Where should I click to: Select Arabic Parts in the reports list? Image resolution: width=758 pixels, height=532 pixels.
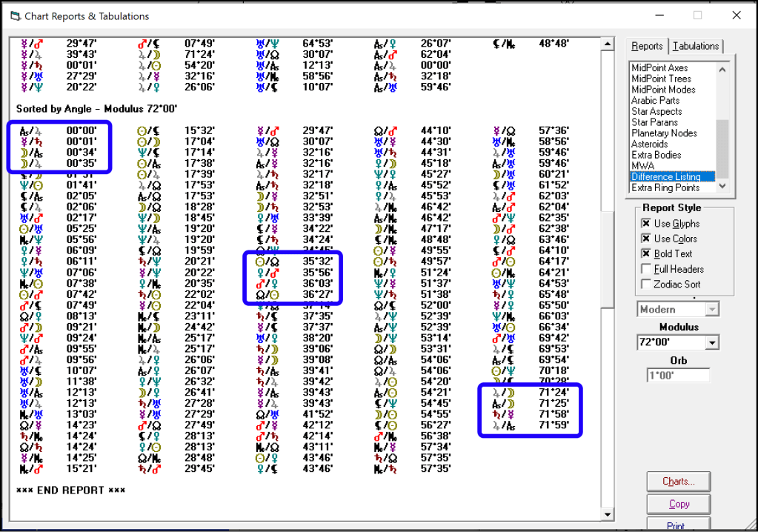655,100
